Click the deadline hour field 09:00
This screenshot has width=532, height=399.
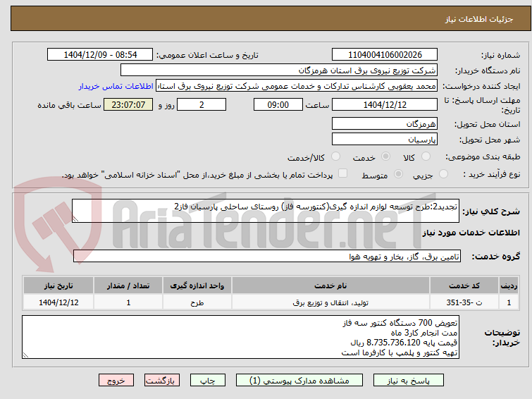click(x=278, y=104)
